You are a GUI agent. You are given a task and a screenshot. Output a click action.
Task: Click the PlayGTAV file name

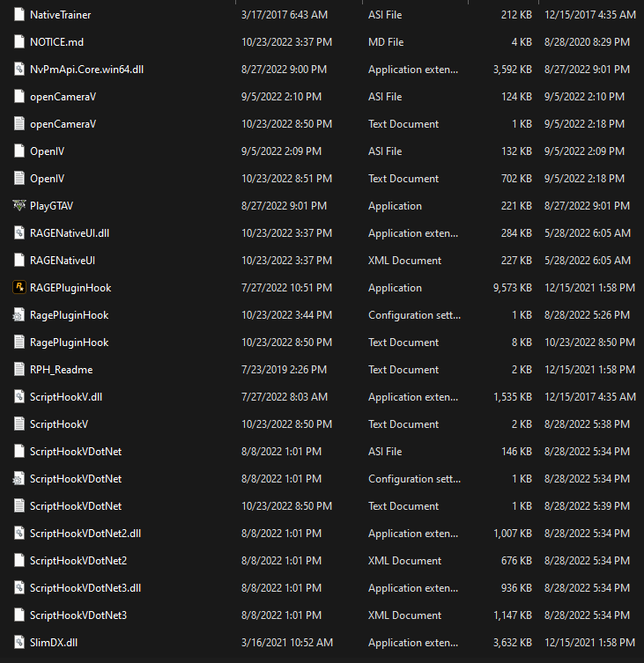point(51,206)
